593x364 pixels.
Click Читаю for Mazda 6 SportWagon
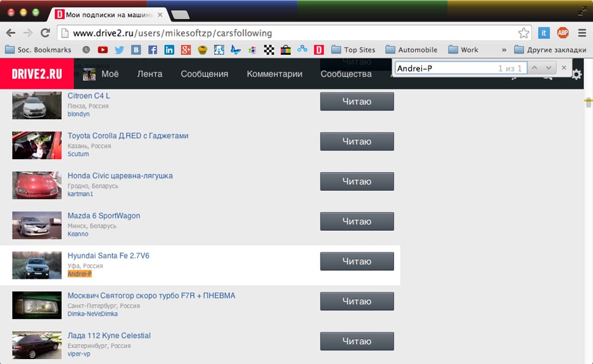(357, 221)
